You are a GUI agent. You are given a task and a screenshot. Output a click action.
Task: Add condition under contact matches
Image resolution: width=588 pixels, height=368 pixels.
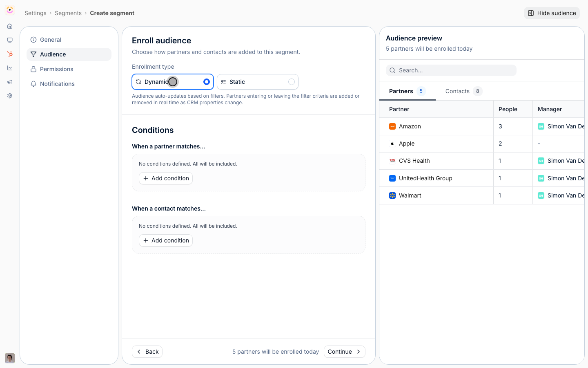[166, 240]
